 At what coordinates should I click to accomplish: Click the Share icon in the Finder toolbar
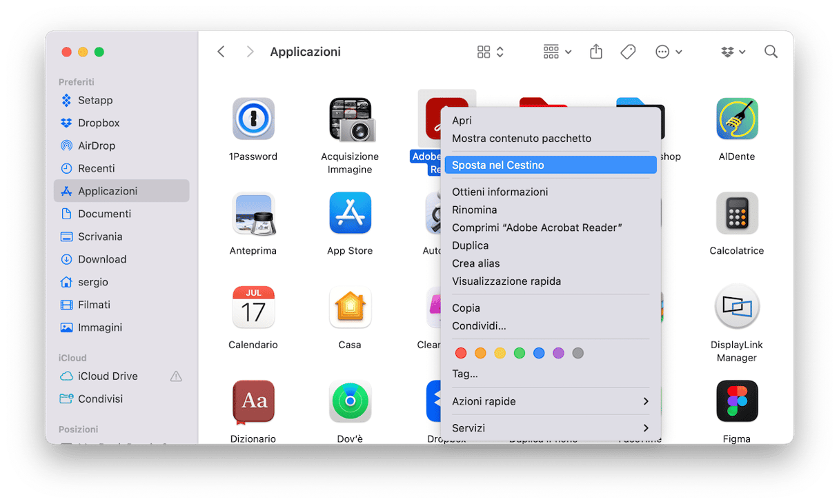[x=596, y=52]
